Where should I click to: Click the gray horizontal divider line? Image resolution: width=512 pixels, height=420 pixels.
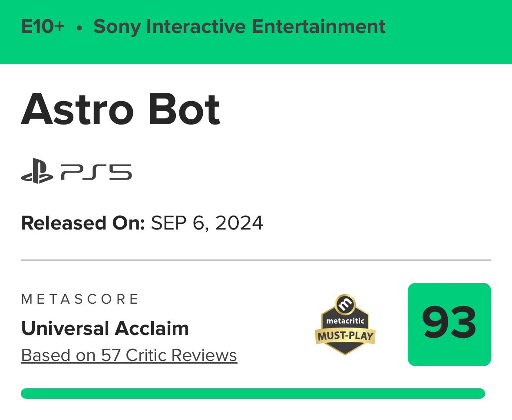tap(256, 260)
